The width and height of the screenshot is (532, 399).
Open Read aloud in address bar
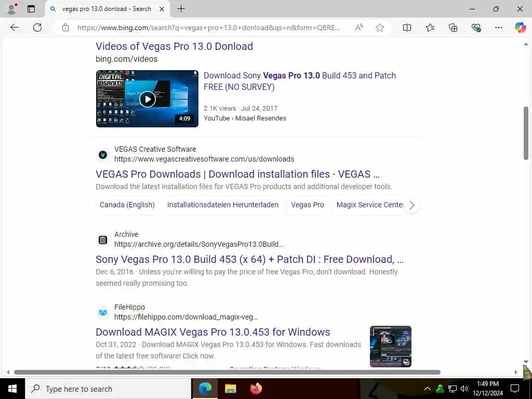[358, 28]
